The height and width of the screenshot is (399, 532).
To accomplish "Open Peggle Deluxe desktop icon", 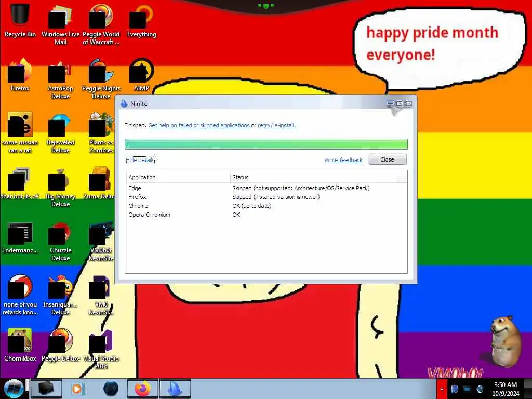I will click(x=60, y=345).
